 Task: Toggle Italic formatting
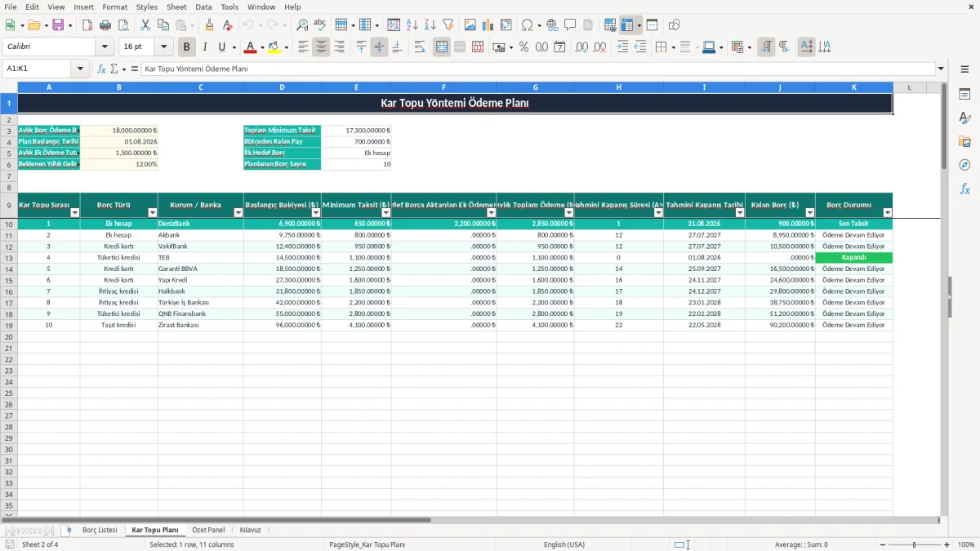pos(205,47)
